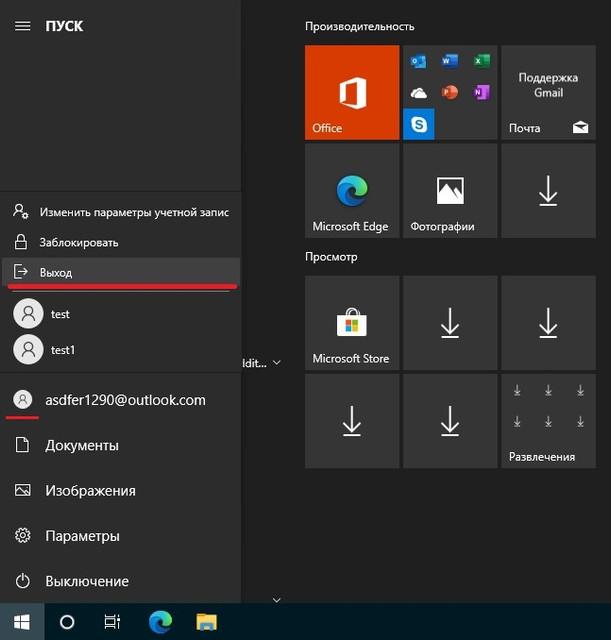Open the Развлечения folder tile
The width and height of the screenshot is (611, 640).
click(x=548, y=421)
